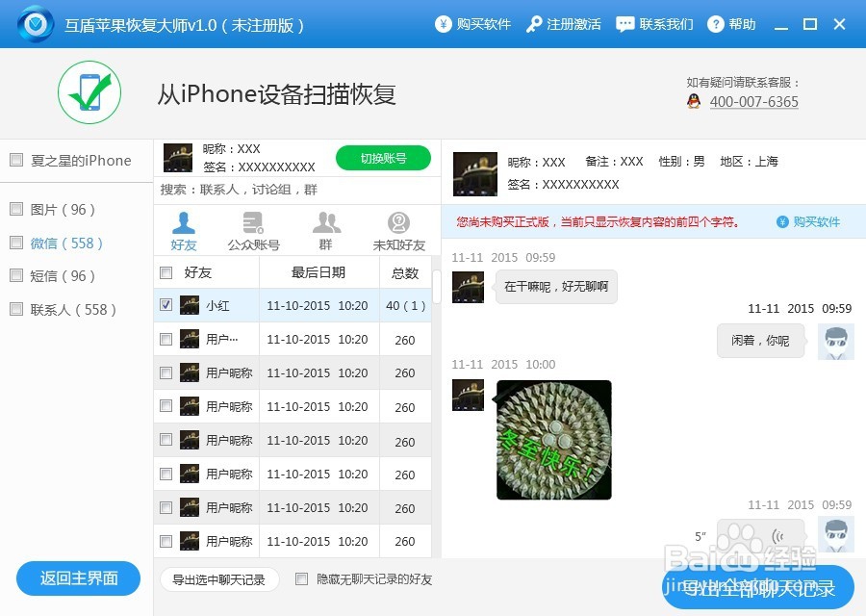Open 注册激活 activation
This screenshot has width=866, height=616.
(563, 24)
